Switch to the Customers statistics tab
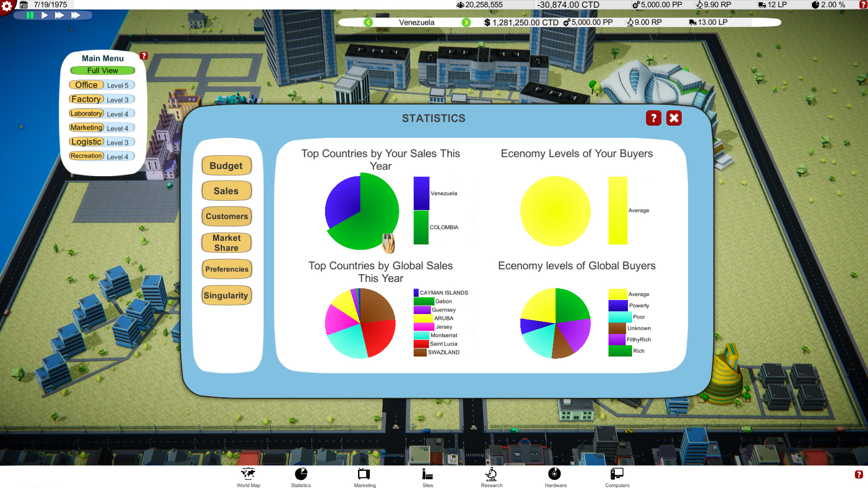 tap(226, 216)
